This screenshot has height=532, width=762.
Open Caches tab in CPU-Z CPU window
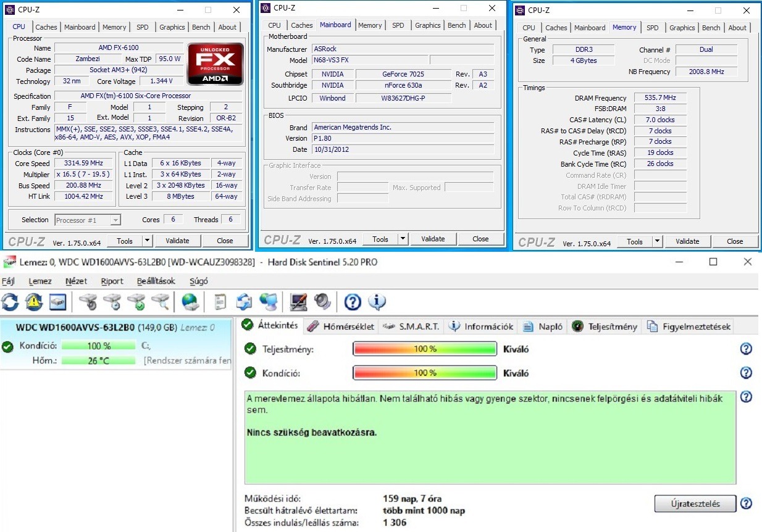46,27
